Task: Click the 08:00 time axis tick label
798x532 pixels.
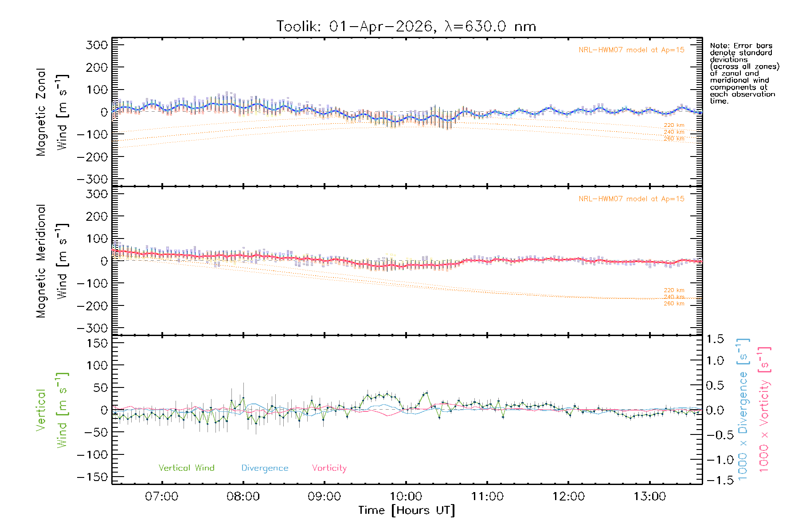Action: pyautogui.click(x=243, y=497)
